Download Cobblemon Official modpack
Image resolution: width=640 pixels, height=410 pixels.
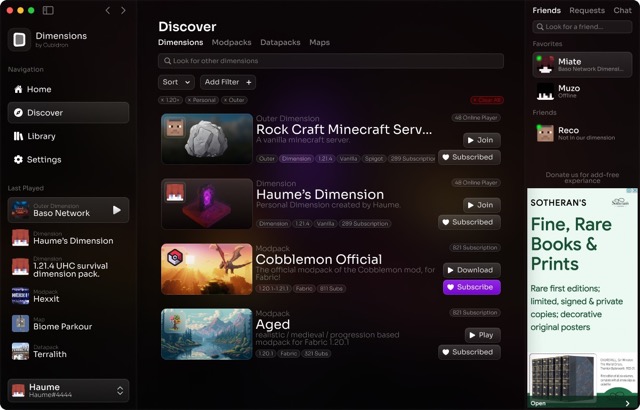(472, 270)
